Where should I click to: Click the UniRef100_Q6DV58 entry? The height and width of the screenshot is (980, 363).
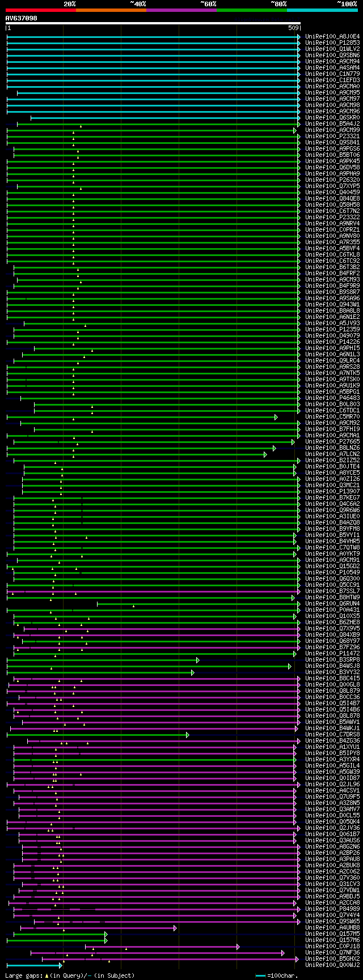click(x=332, y=168)
